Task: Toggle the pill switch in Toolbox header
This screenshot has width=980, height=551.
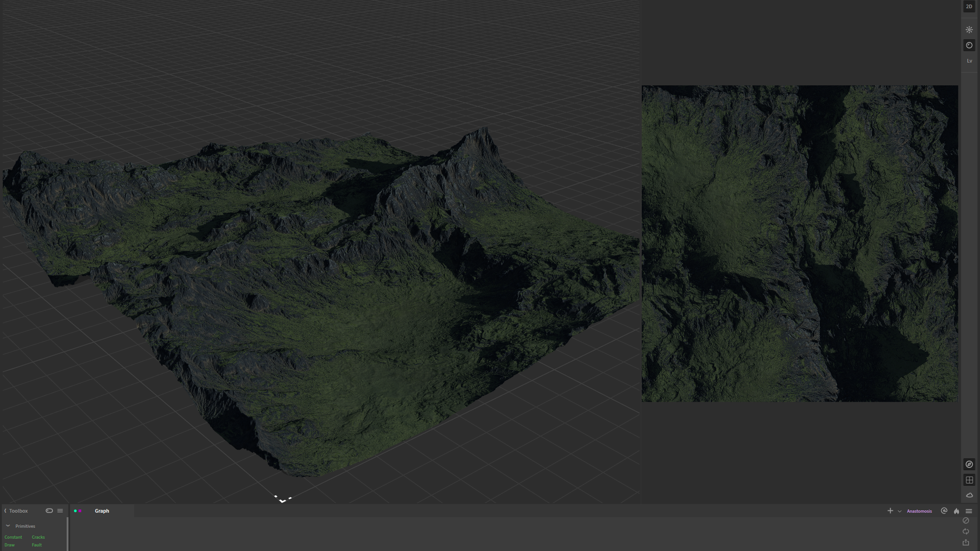Action: [x=49, y=511]
